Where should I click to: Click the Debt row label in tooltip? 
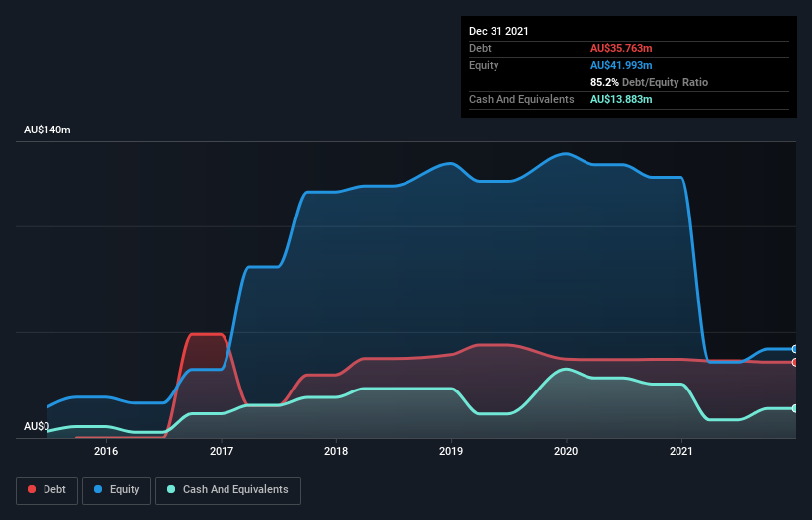click(480, 48)
